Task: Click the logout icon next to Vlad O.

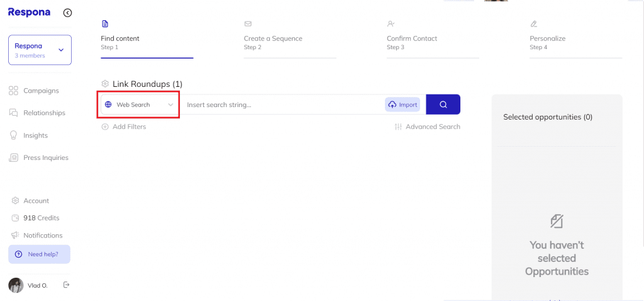Action: pos(66,285)
